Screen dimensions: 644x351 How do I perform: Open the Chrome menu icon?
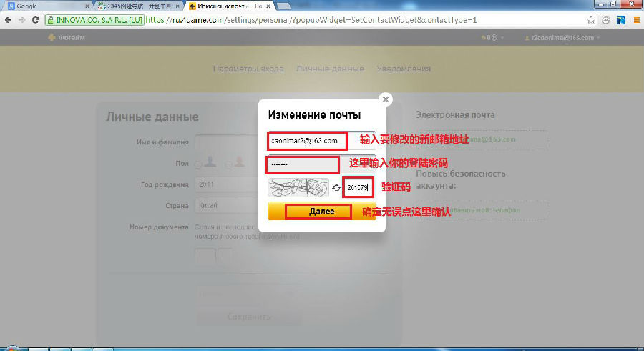tap(635, 21)
